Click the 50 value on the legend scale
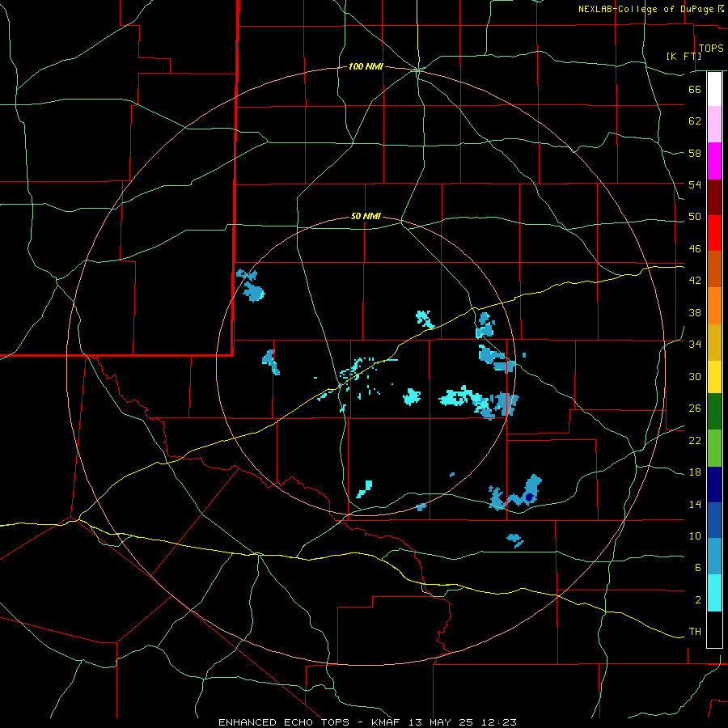Screen dimensions: 728x728 click(x=695, y=217)
